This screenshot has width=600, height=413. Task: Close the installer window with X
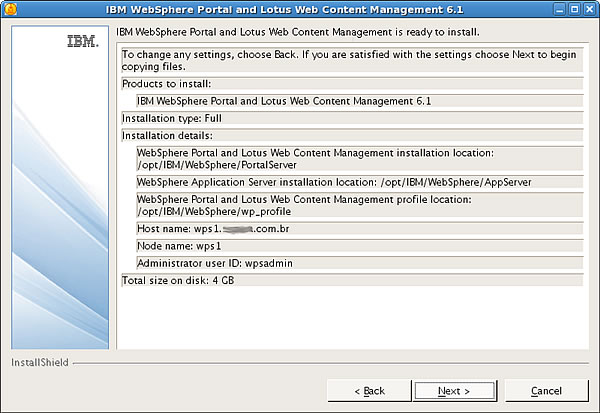tap(589, 9)
